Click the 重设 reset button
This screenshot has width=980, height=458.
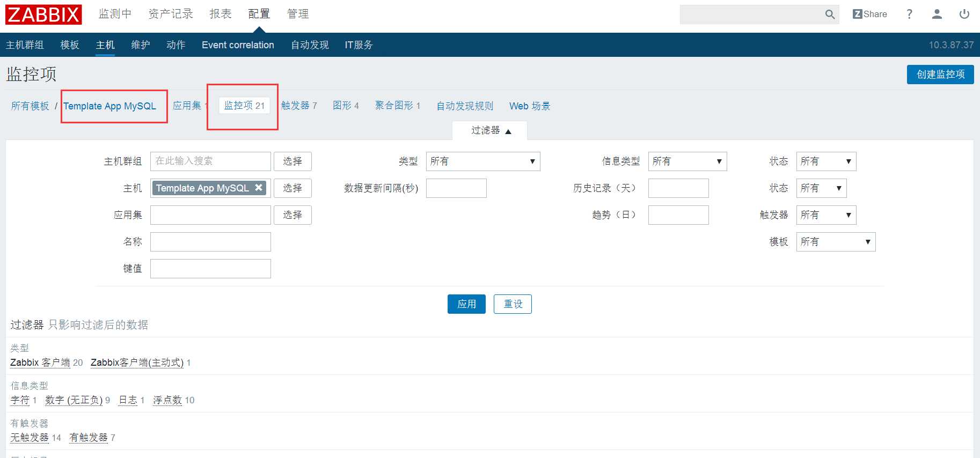tap(513, 304)
